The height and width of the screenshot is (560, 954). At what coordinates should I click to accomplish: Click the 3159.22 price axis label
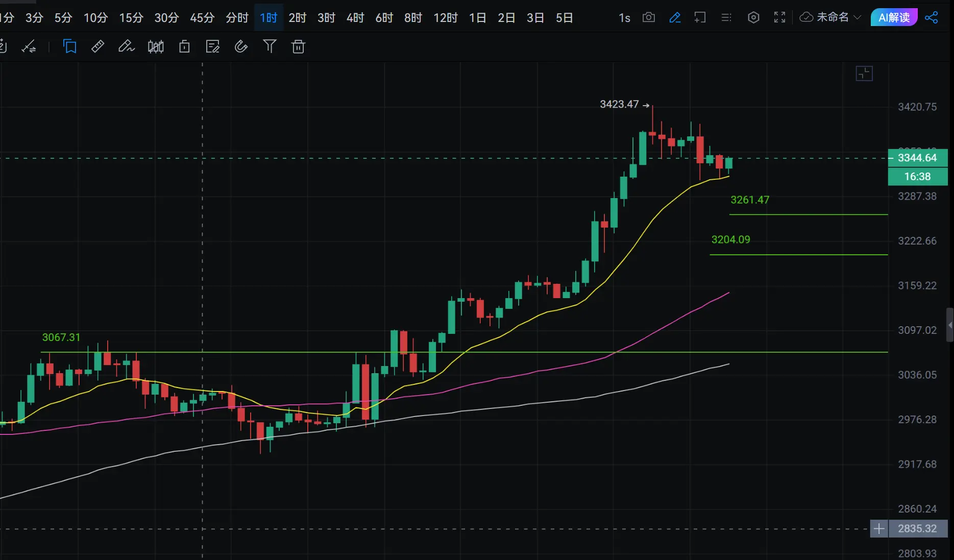tap(917, 286)
